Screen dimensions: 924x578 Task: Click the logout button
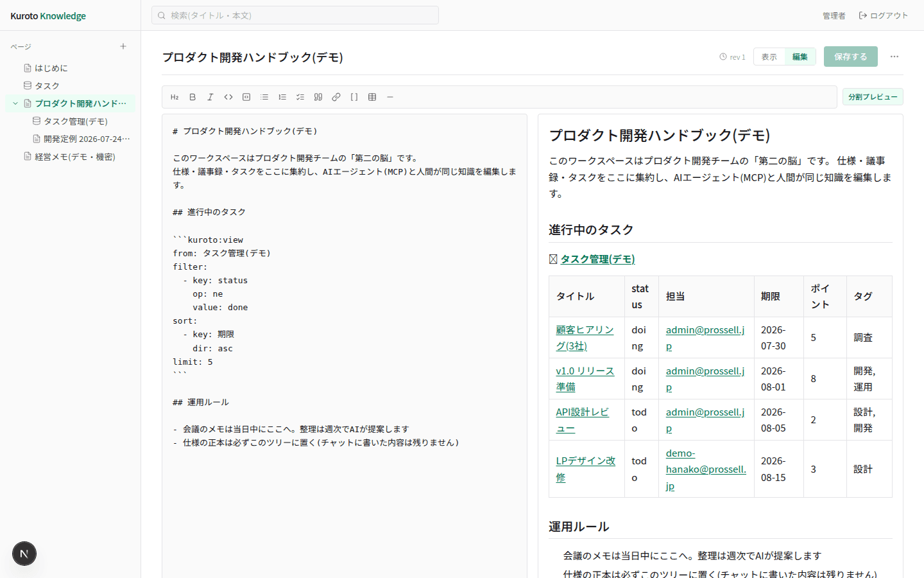(x=884, y=15)
